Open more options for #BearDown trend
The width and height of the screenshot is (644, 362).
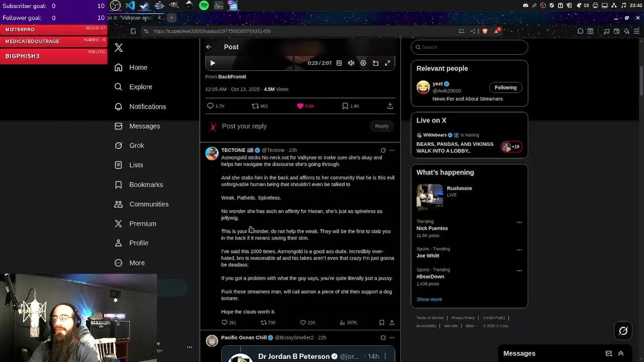tap(519, 270)
